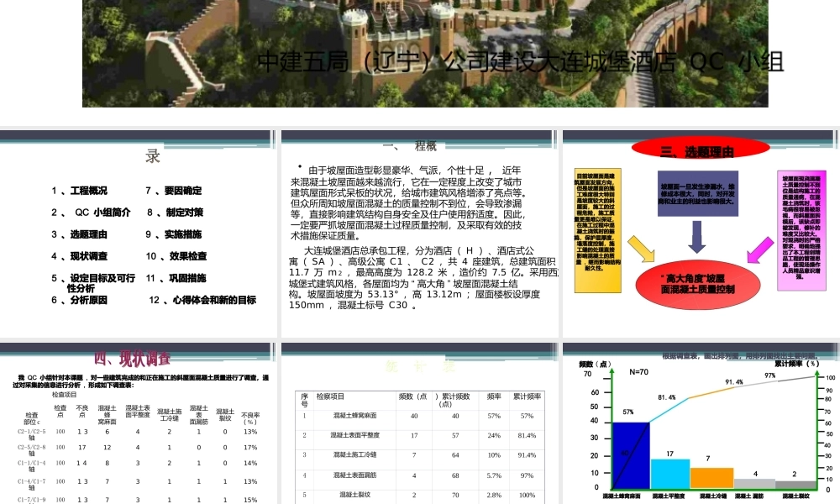Click the contents entry '3、选题理由'
840x504 pixels.
click(x=79, y=234)
